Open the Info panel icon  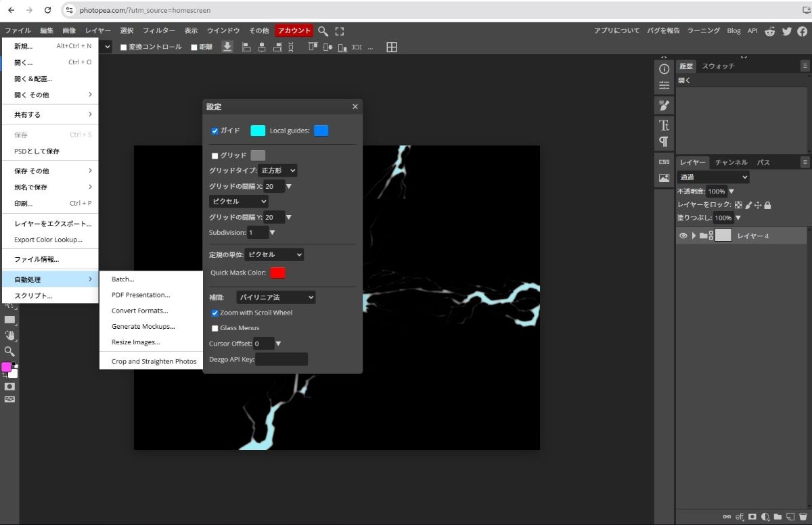click(664, 69)
